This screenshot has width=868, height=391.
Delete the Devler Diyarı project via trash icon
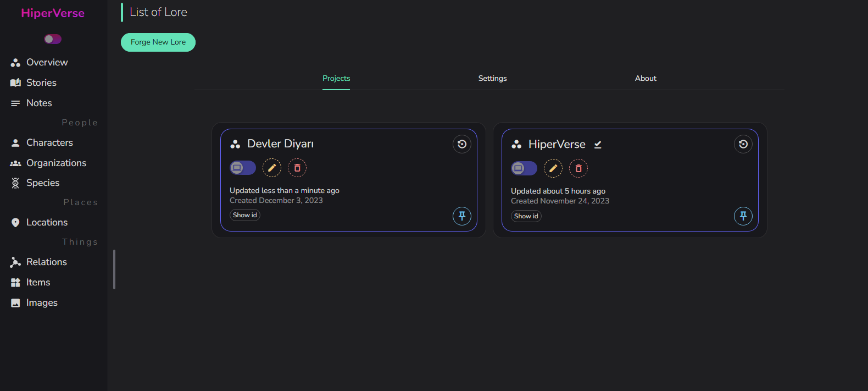(297, 168)
